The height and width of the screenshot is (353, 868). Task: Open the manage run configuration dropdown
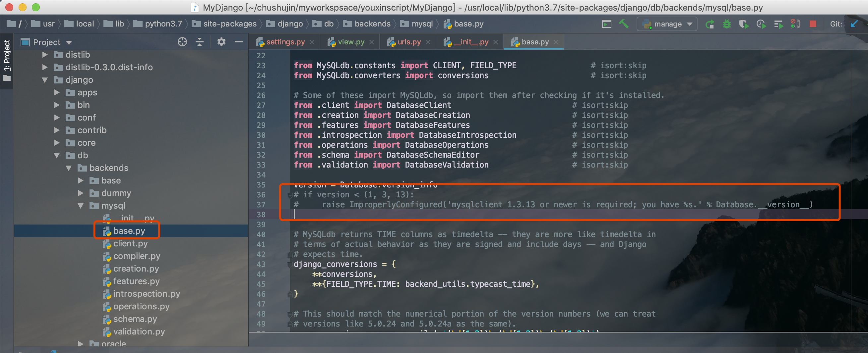point(667,24)
